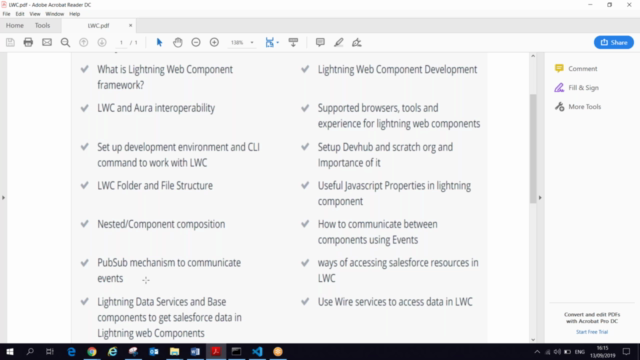Expand the left navigation pane
Viewport: 640px width, 360px height.
click(3, 198)
